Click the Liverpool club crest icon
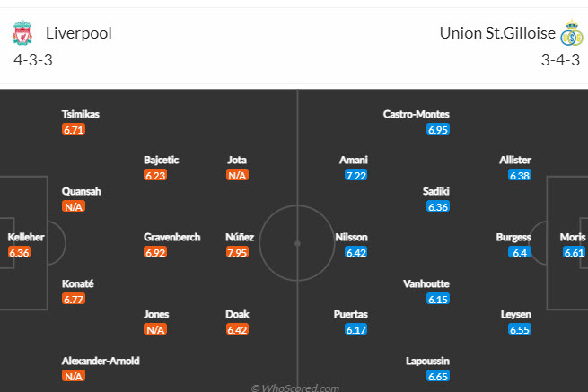The image size is (588, 392). pos(22,34)
